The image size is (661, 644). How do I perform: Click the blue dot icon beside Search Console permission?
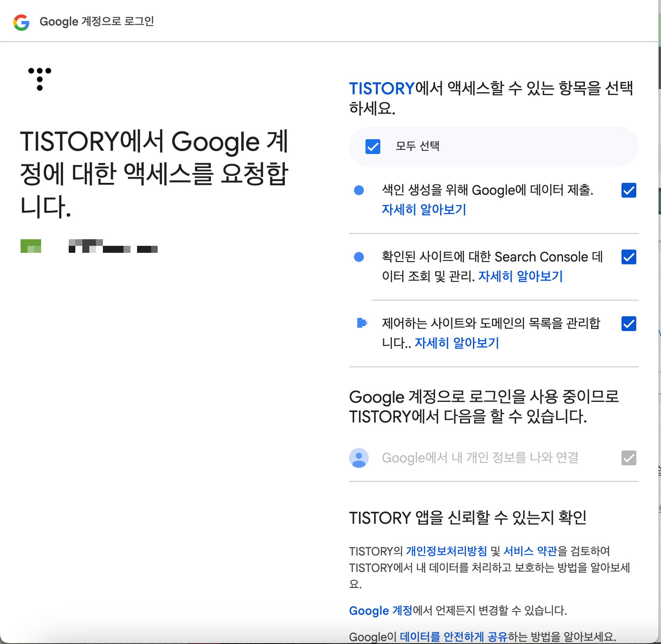coord(359,257)
